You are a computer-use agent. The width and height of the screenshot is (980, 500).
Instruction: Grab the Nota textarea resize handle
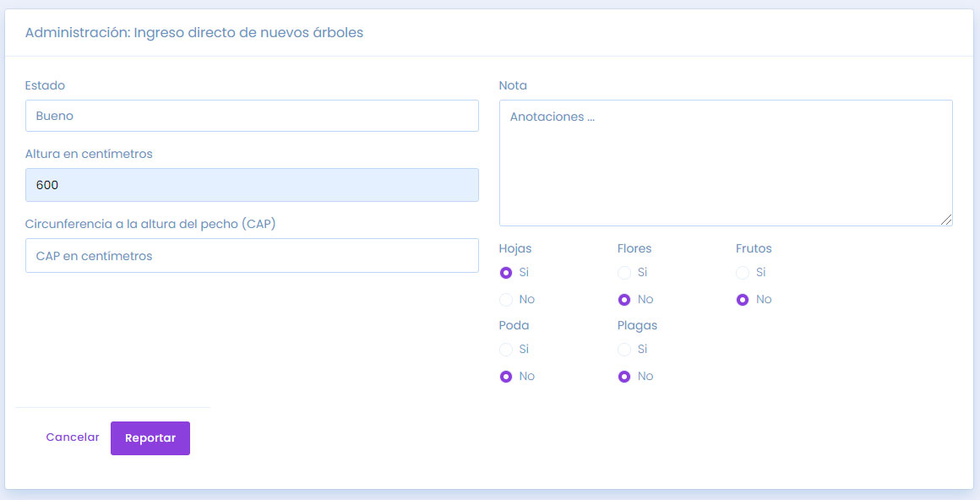pyautogui.click(x=946, y=220)
